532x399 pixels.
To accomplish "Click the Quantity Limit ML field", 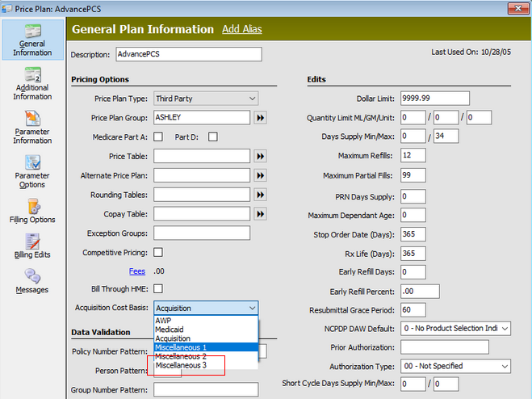I will point(413,117).
